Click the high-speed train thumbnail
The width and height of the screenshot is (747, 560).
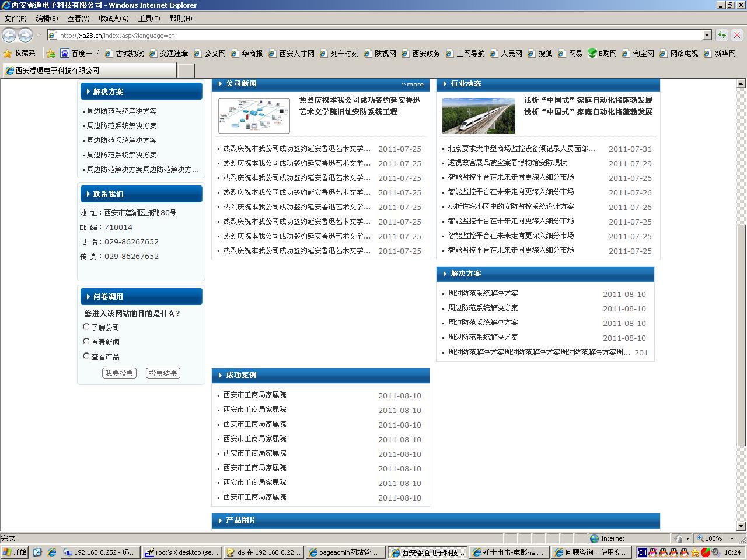click(x=479, y=116)
